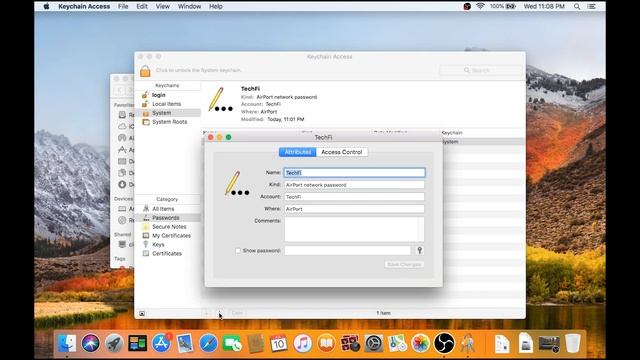Image resolution: width=640 pixels, height=360 pixels.
Task: Choose the Certificates category
Action: (x=167, y=253)
